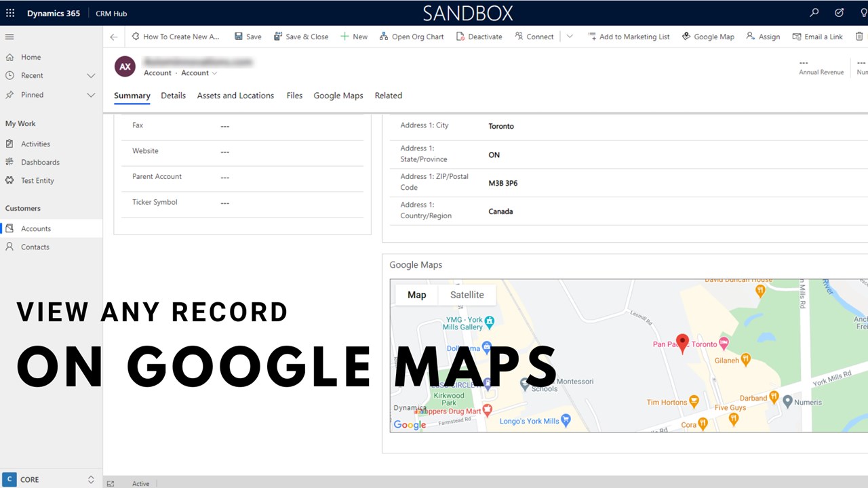The height and width of the screenshot is (488, 868).
Task: Switch to Assets and Locations tab
Action: (x=235, y=96)
